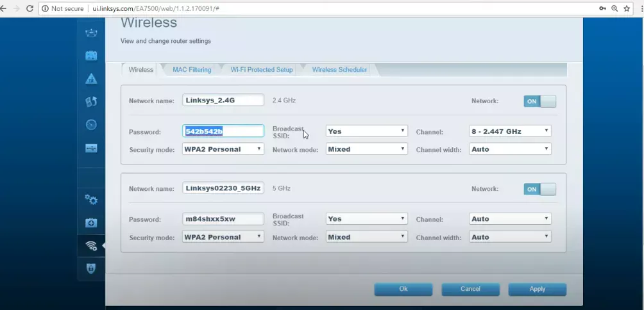This screenshot has width=644, height=310.
Task: Toggle the 5 GHz network switch
Action: [x=539, y=189]
